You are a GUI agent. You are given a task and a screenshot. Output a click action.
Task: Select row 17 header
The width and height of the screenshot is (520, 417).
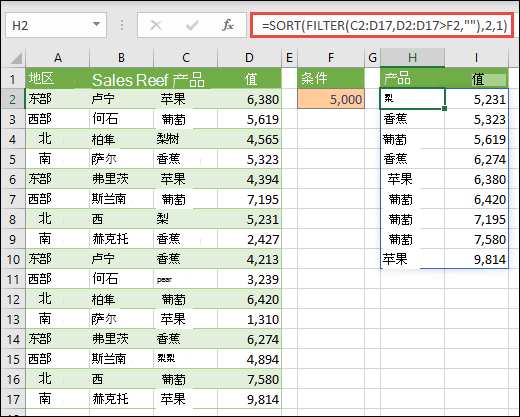[x=13, y=399]
